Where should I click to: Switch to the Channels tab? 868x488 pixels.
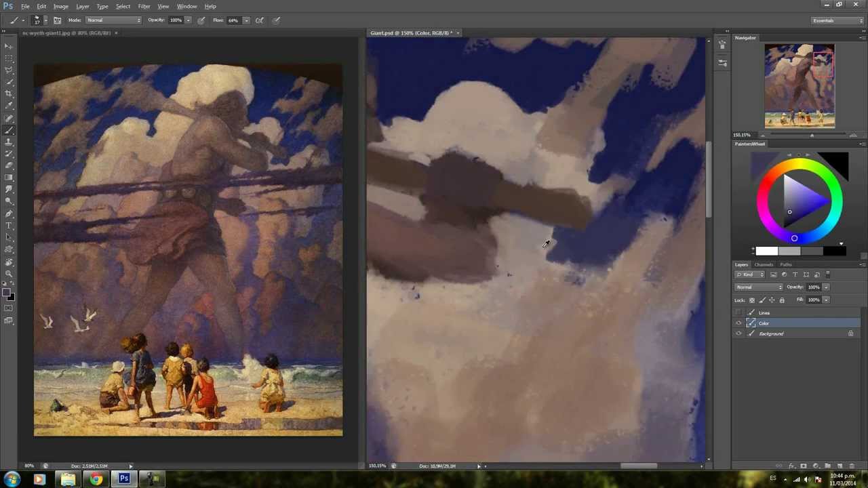(764, 264)
